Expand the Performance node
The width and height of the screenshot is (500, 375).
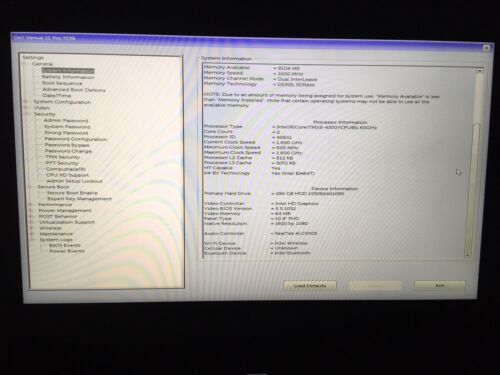30,204
